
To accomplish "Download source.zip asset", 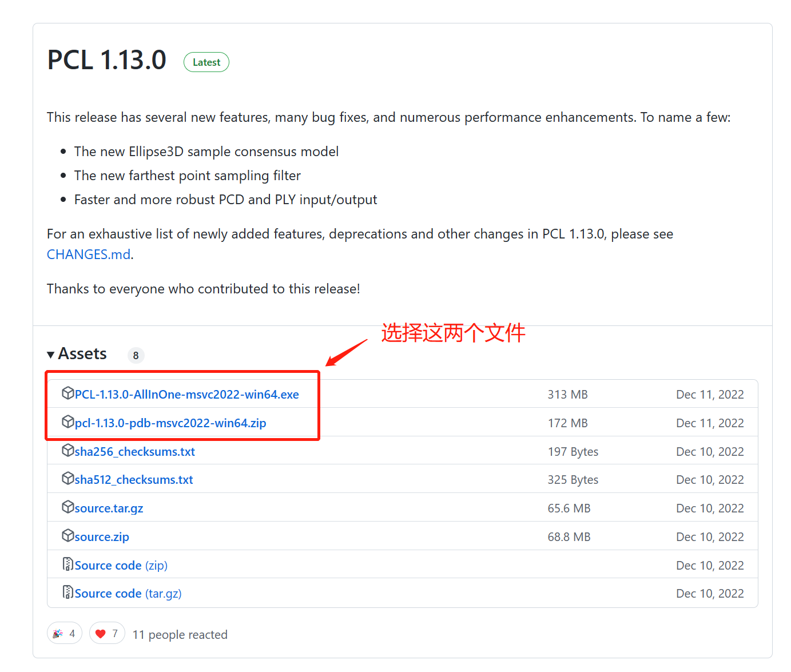I will (102, 537).
